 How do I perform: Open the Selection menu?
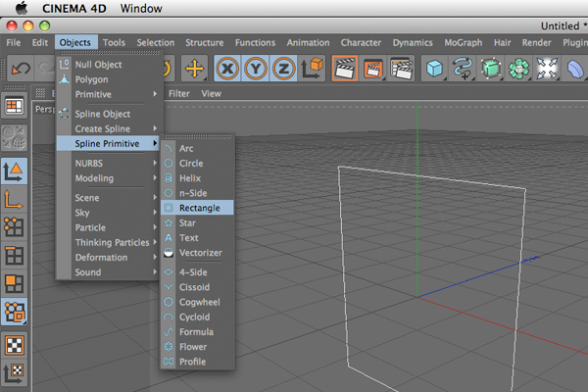pos(156,42)
